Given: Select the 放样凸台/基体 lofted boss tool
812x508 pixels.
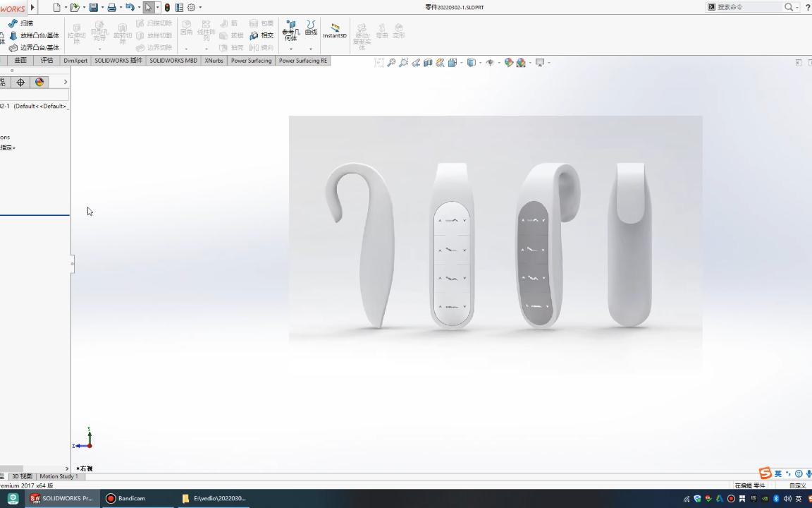Looking at the screenshot, I should pos(34,35).
